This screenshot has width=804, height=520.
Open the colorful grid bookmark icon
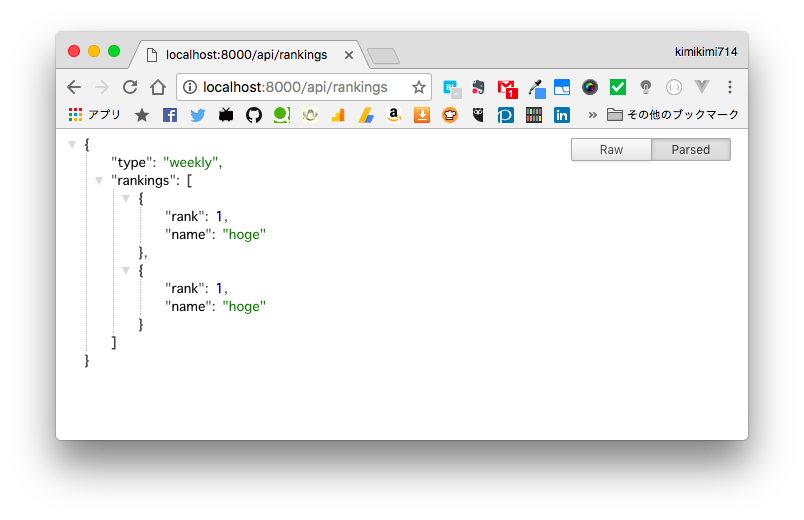click(x=534, y=115)
